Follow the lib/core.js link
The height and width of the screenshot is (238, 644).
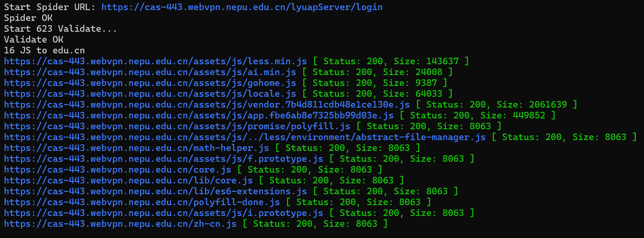coord(128,181)
